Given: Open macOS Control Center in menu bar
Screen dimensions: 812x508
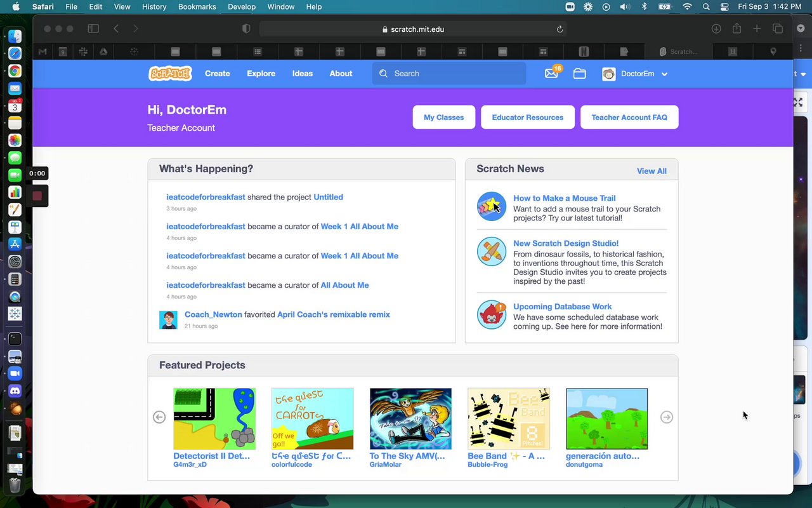Looking at the screenshot, I should pyautogui.click(x=724, y=6).
